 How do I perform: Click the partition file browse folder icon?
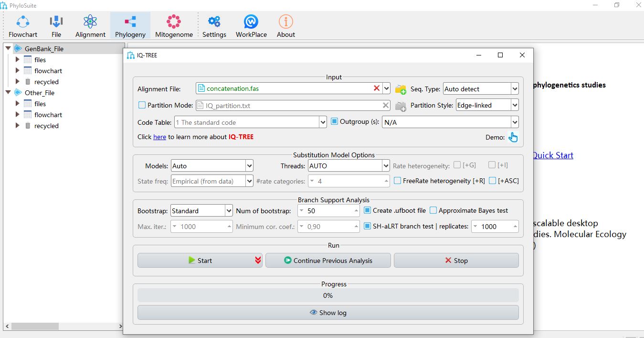(401, 106)
